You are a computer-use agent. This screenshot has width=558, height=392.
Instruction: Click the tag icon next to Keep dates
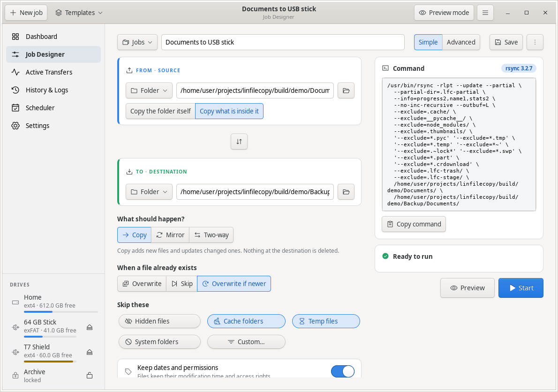128,372
